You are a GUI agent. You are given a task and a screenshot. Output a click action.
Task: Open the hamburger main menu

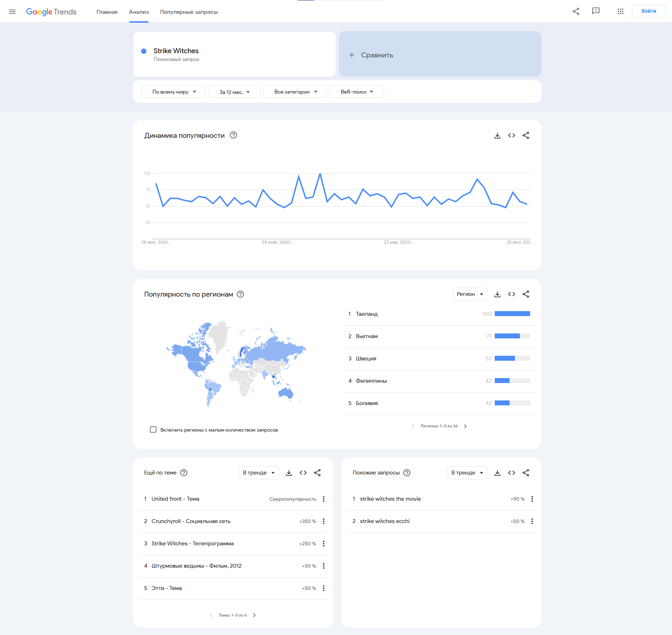click(x=12, y=12)
